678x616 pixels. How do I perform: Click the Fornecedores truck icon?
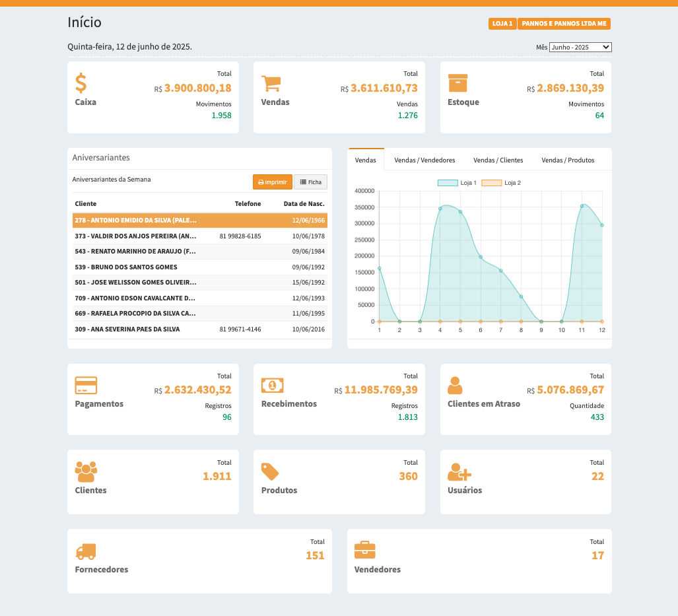[86, 551]
